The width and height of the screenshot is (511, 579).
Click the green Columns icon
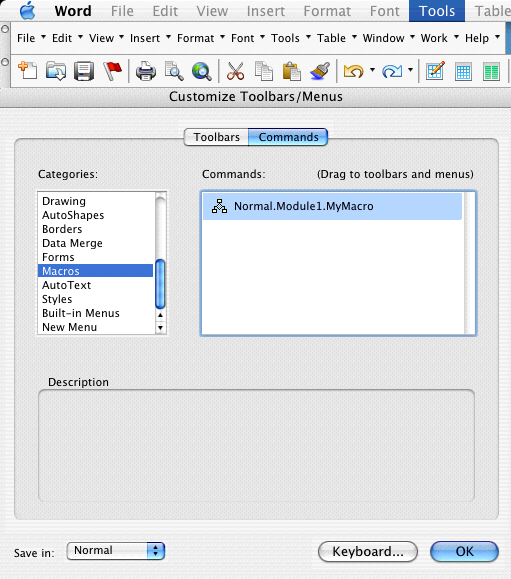pos(491,72)
